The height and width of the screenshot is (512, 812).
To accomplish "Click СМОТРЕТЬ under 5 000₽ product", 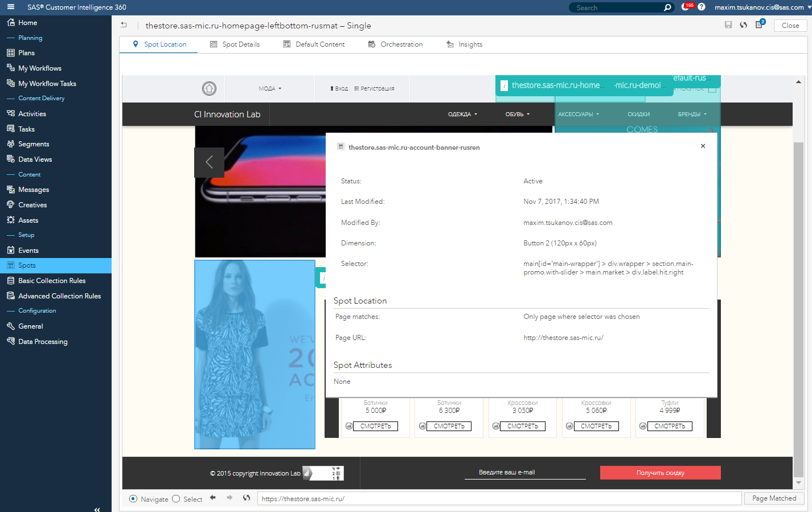I will [376, 426].
